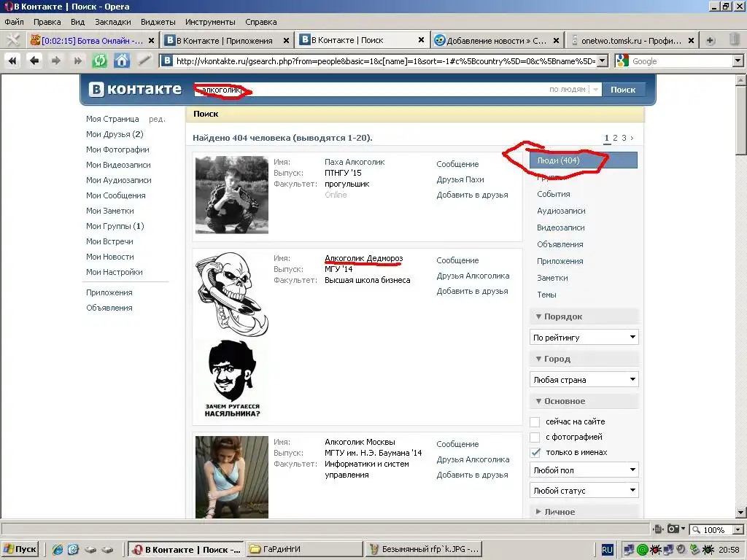Click the VKontakte logo in header
The height and width of the screenshot is (560, 747).
pyautogui.click(x=136, y=89)
